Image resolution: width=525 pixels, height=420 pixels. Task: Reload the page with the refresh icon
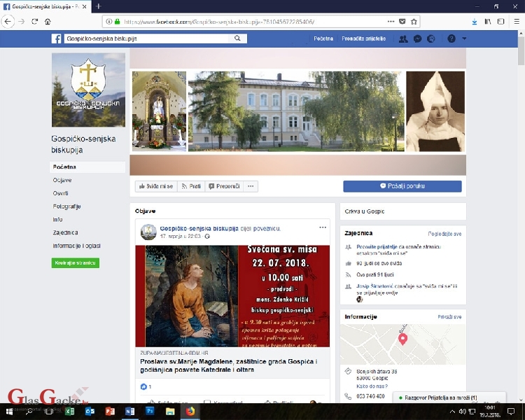pyautogui.click(x=34, y=22)
